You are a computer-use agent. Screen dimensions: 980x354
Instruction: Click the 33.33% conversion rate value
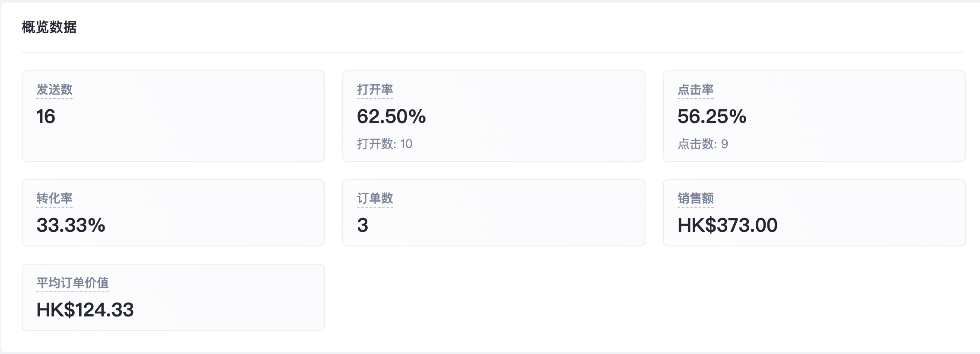click(71, 225)
